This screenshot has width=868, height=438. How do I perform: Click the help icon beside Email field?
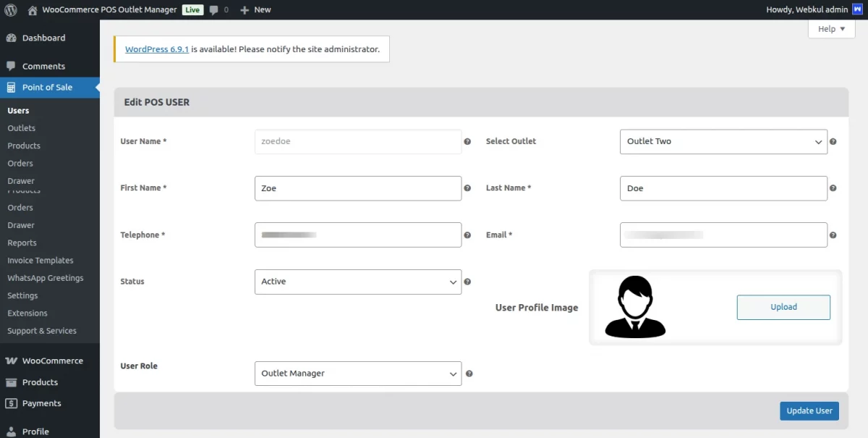833,235
